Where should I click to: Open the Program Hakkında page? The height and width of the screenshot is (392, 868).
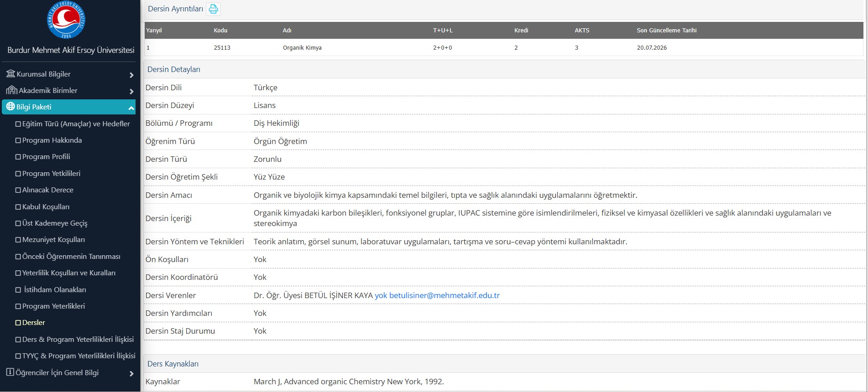tap(52, 140)
